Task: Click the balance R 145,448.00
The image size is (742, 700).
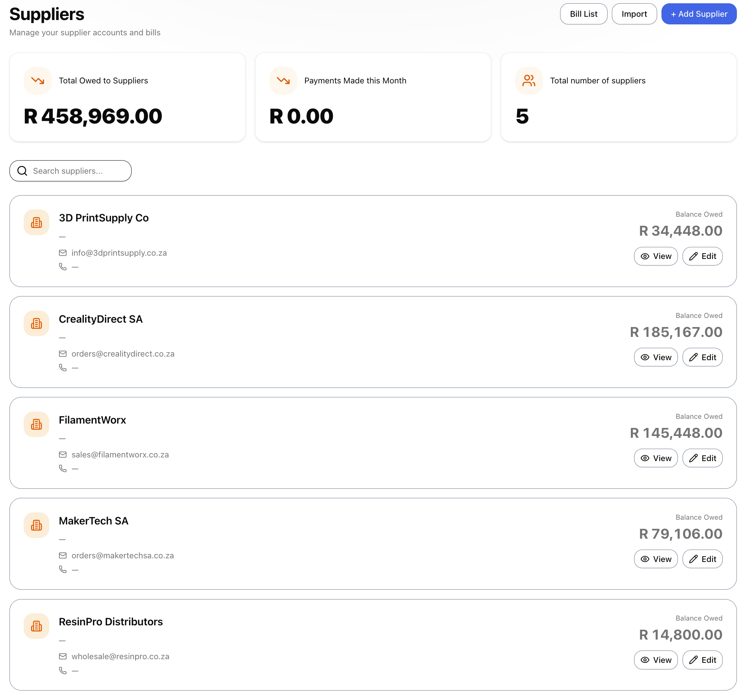Action: pyautogui.click(x=676, y=433)
